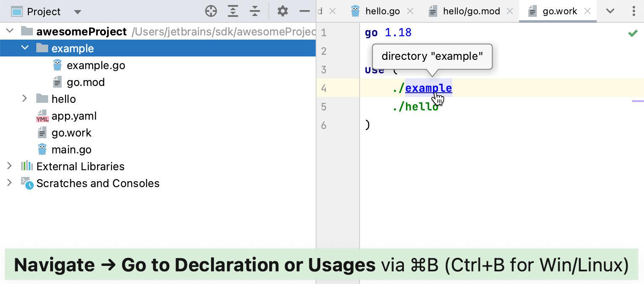Click the Collapse All icon in Project toolbar
The width and height of the screenshot is (644, 284).
pos(254,11)
